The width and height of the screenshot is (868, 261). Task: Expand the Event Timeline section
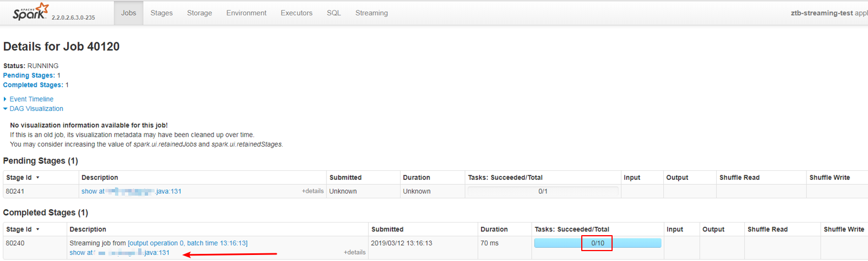[31, 99]
